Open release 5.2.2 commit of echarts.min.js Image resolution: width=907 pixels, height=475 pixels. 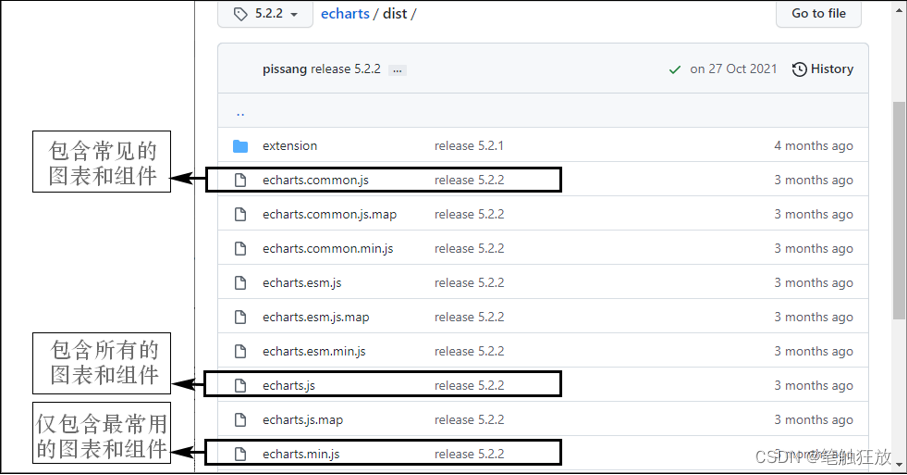click(x=469, y=454)
